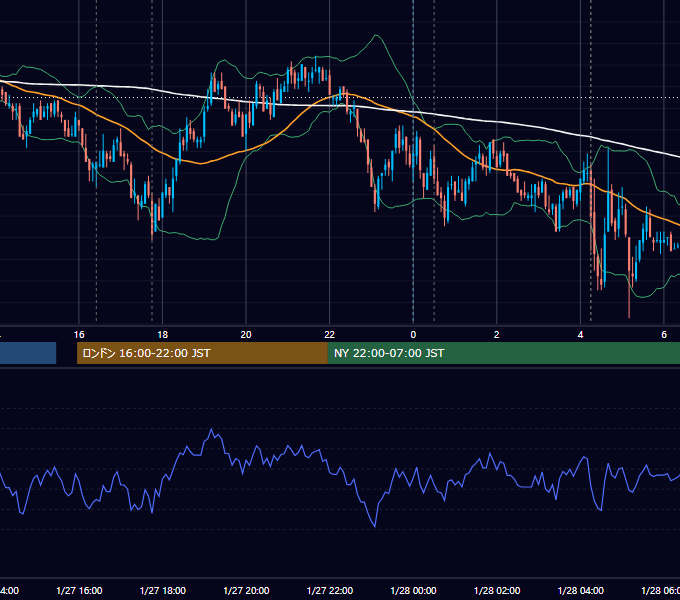The image size is (680, 600).
Task: Click the 1/28 00:00 time label
Action: 413,590
